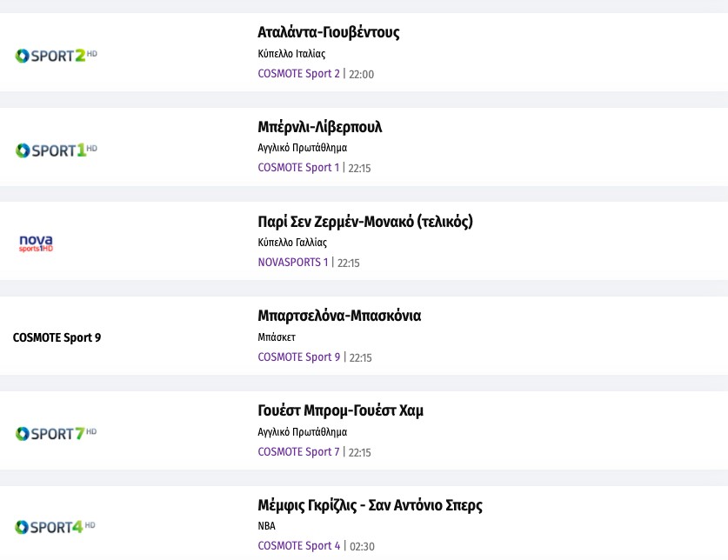Click the purple COSMOTE Sport 4 channel link
This screenshot has height=560, width=728.
tap(299, 546)
